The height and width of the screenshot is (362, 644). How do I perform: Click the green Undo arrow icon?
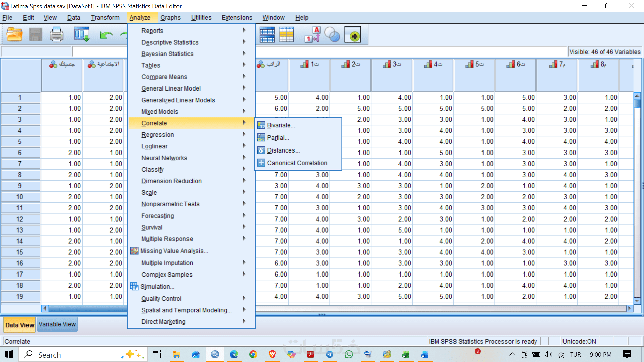point(106,35)
